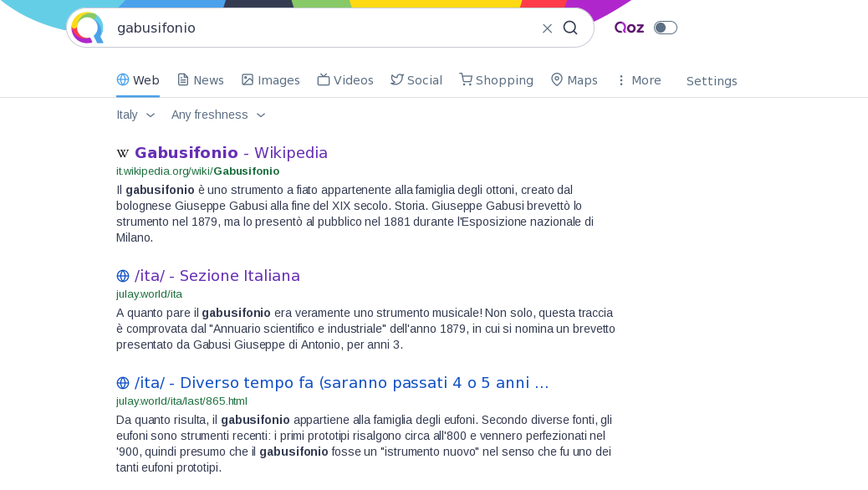Click the three-dots icon beside More
868x490 pixels.
point(621,80)
